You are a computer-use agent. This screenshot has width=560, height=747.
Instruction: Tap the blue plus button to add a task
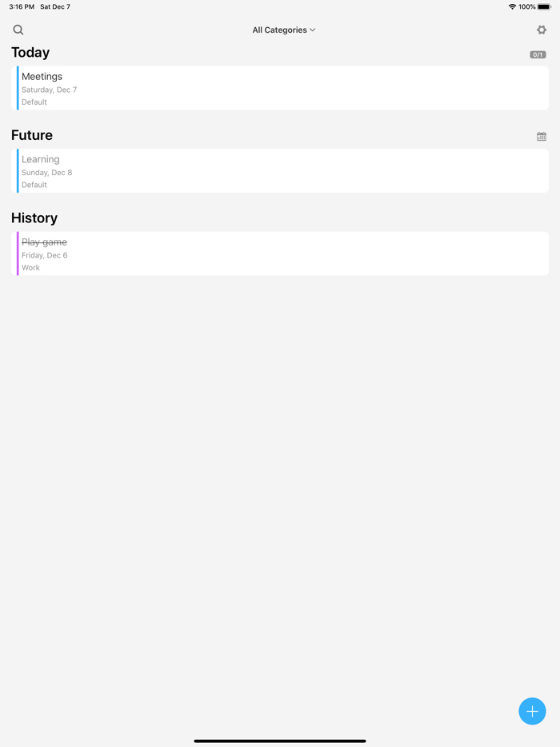(532, 711)
